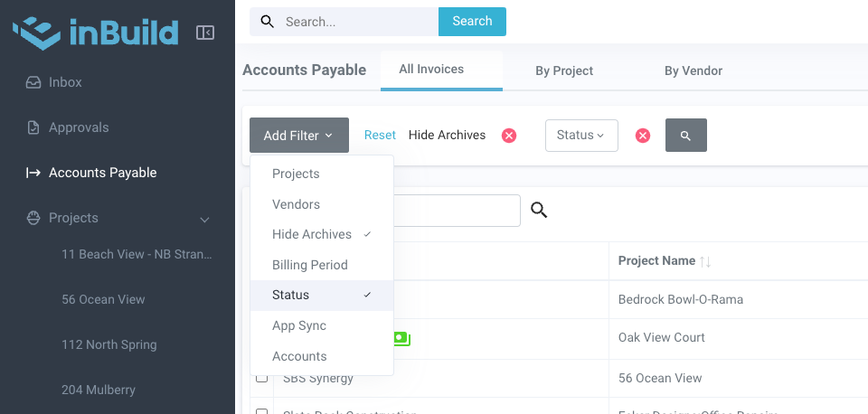Focus the top search input field
868x414 pixels.
click(x=357, y=22)
